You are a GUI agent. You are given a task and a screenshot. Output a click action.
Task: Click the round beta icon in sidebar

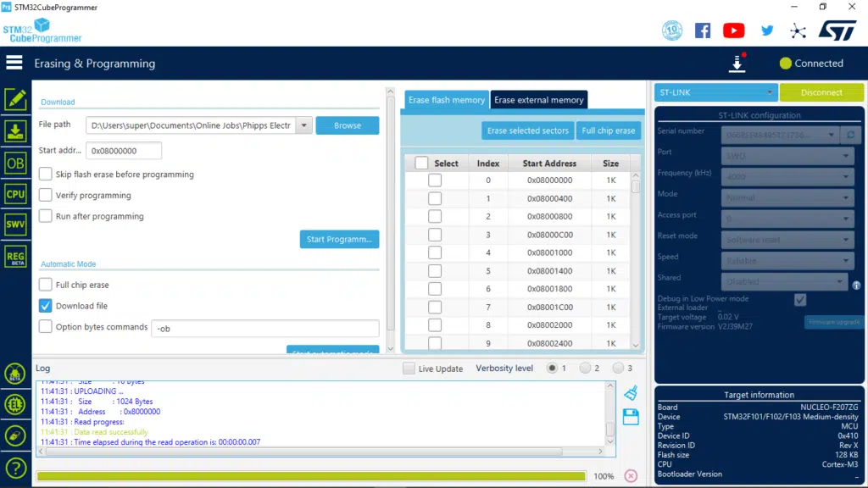(x=15, y=374)
